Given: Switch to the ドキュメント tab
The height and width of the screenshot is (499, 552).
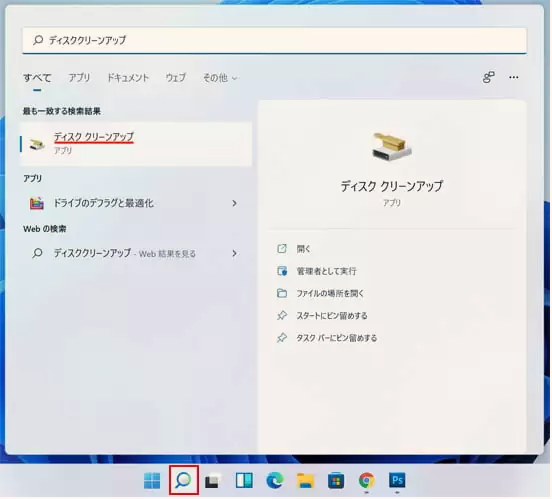Looking at the screenshot, I should (128, 77).
